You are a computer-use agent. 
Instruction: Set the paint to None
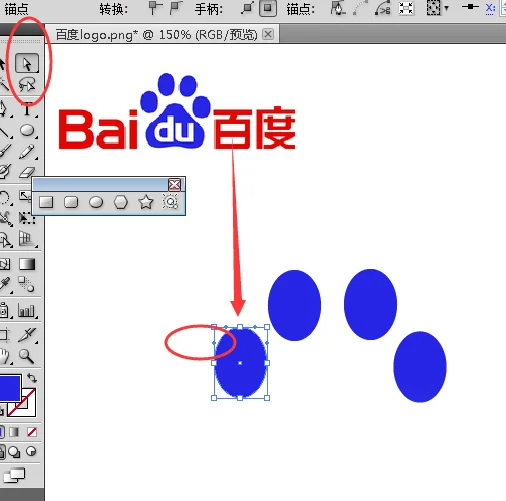pos(32,432)
